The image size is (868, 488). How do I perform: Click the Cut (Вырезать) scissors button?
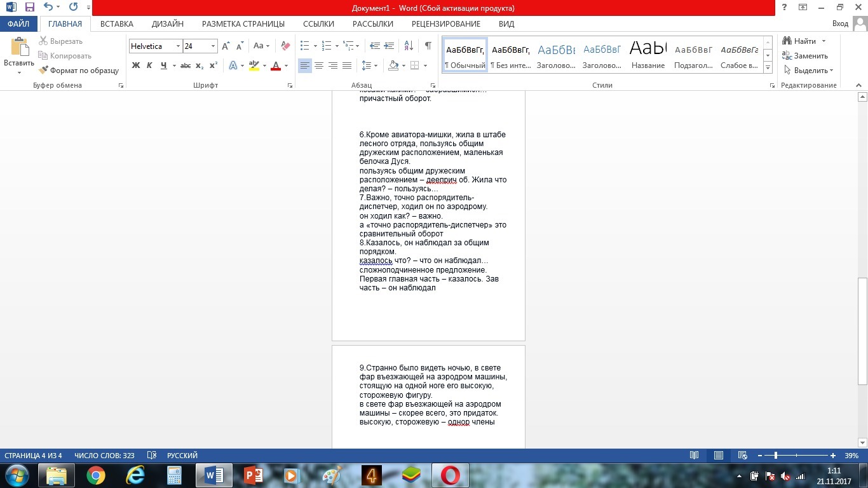point(60,41)
